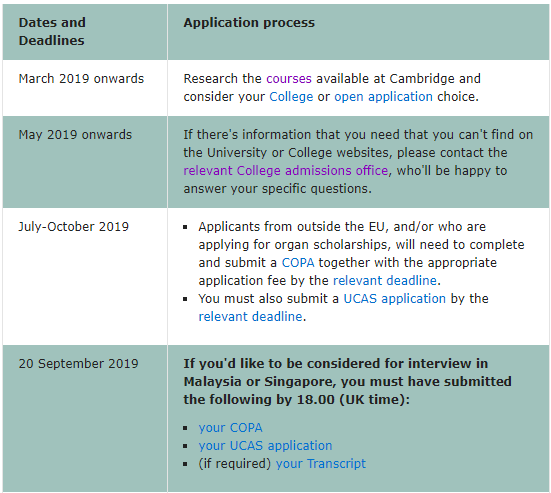Open the 'open application' link
The image size is (551, 493).
(x=383, y=96)
